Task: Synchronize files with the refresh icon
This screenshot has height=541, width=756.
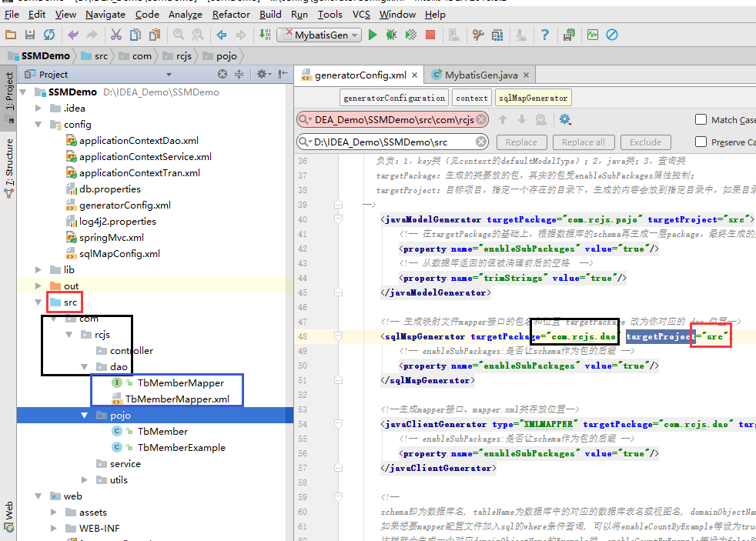Action: click(x=49, y=35)
